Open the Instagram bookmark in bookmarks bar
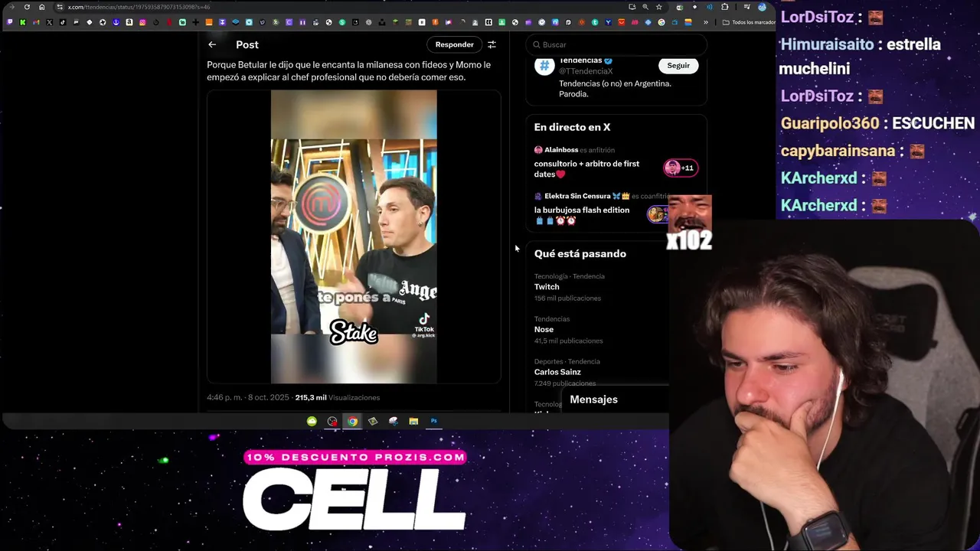980x551 pixels. pos(142,22)
